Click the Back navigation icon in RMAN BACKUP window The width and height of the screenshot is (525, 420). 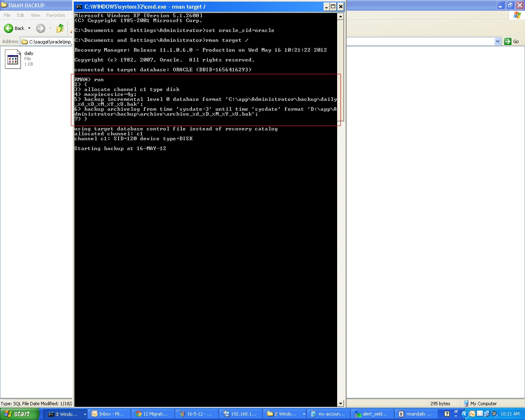[9, 28]
